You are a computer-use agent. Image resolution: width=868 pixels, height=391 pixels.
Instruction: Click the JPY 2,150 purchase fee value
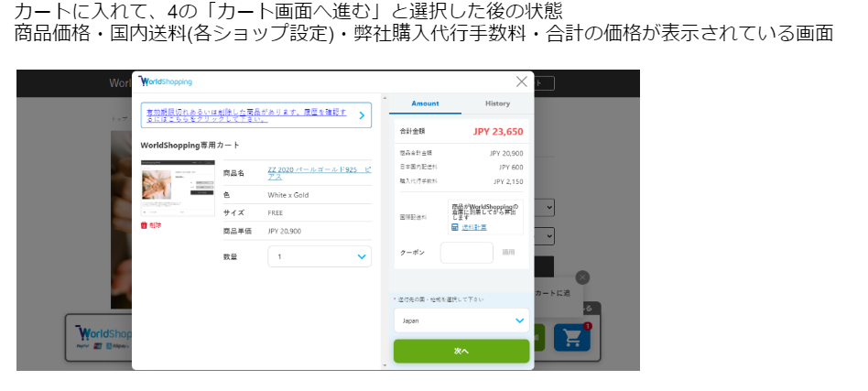click(x=508, y=181)
